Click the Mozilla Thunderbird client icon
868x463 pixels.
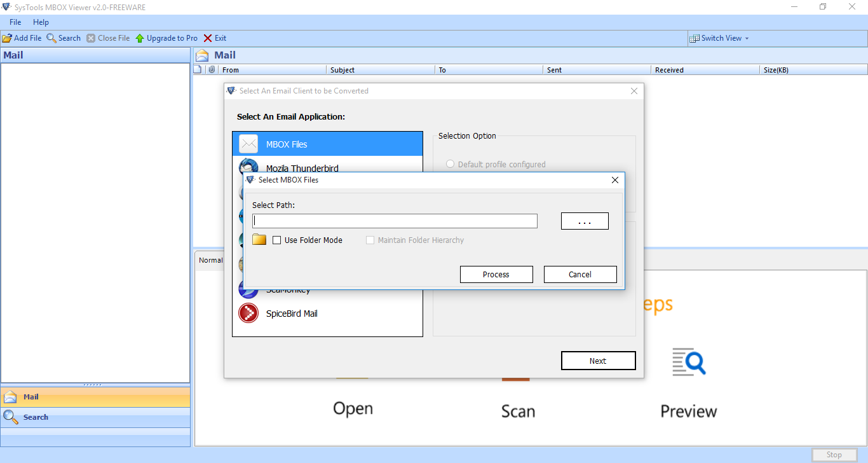click(x=248, y=167)
